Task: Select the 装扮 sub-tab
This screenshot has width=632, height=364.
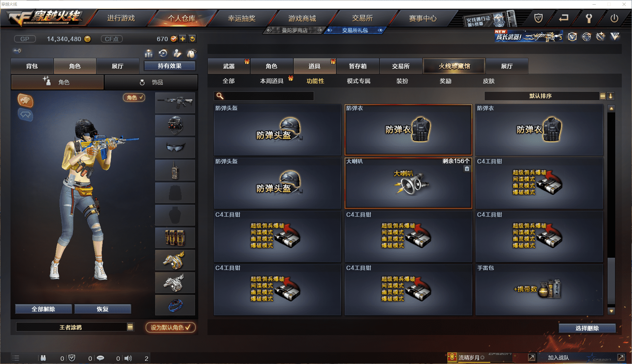Action: point(402,81)
